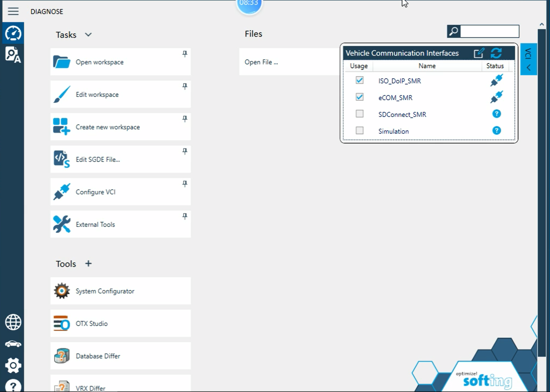Screen dimensions: 550x392
Task: Click the refresh VCI list icon
Action: coord(496,53)
